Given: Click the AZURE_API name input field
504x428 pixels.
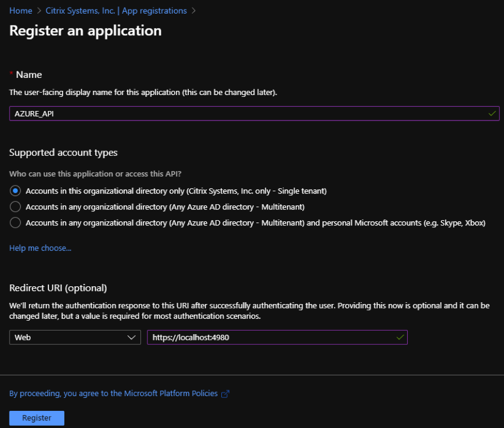Looking at the screenshot, I should pos(254,113).
